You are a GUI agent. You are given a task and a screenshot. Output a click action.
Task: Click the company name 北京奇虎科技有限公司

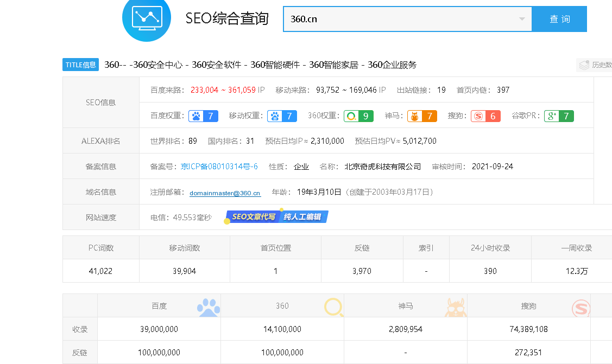coord(382,167)
